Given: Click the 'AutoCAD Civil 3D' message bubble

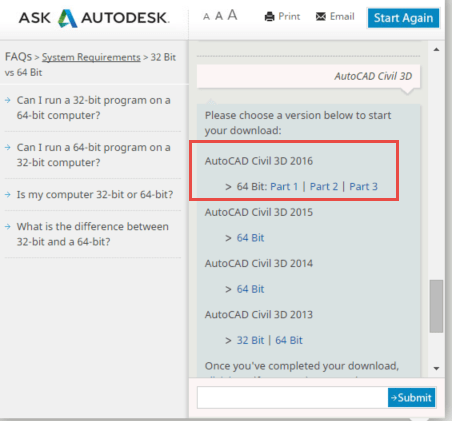Looking at the screenshot, I should (309, 77).
